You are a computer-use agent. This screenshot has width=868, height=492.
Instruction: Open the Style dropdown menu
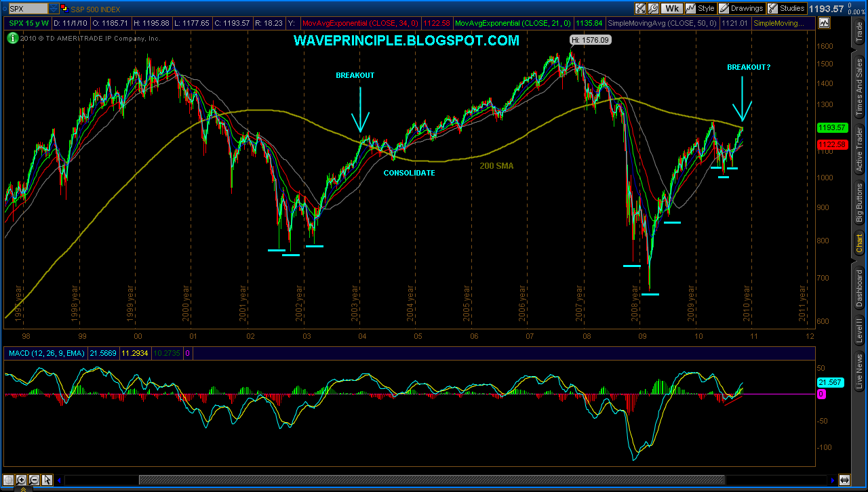pos(703,8)
